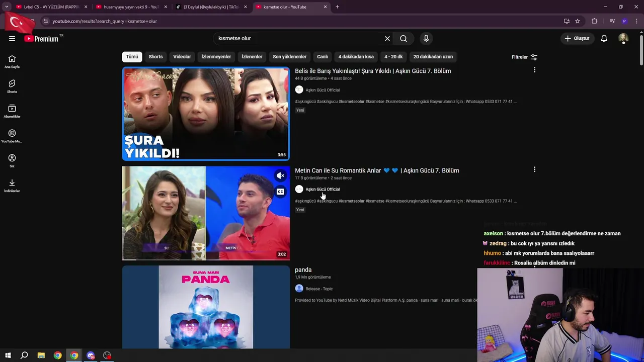Start voice search with microphone icon
This screenshot has width=644, height=362.
pos(426,38)
